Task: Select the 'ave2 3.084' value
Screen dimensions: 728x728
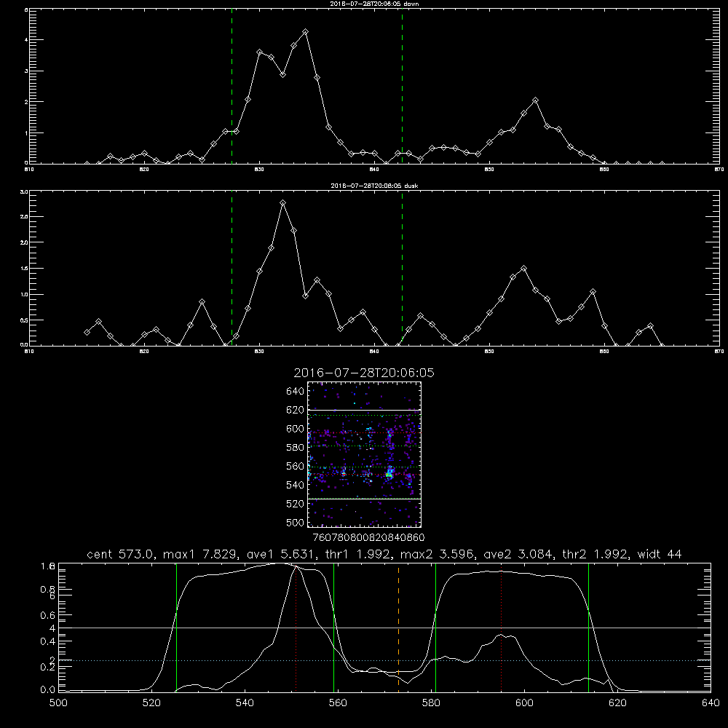Action: click(x=517, y=554)
